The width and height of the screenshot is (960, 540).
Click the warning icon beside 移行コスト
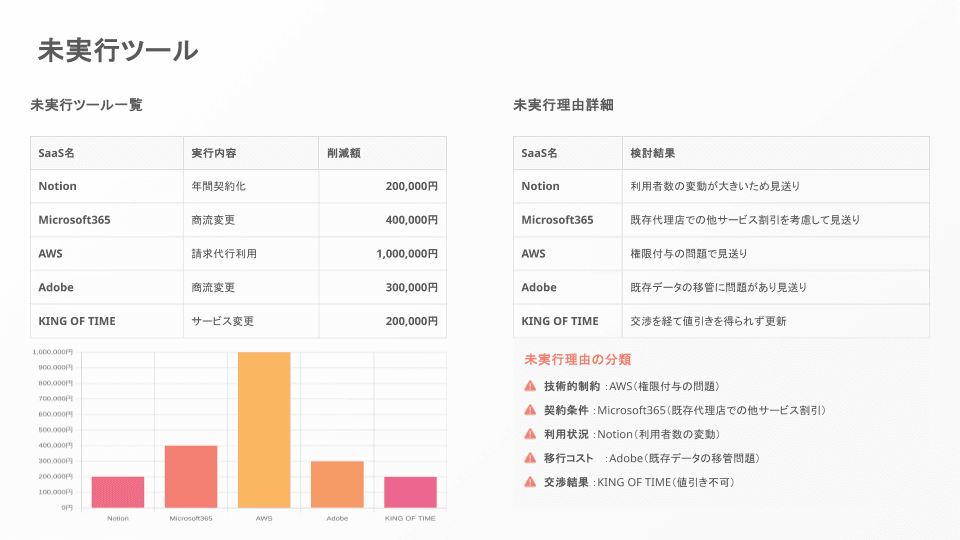(530, 457)
